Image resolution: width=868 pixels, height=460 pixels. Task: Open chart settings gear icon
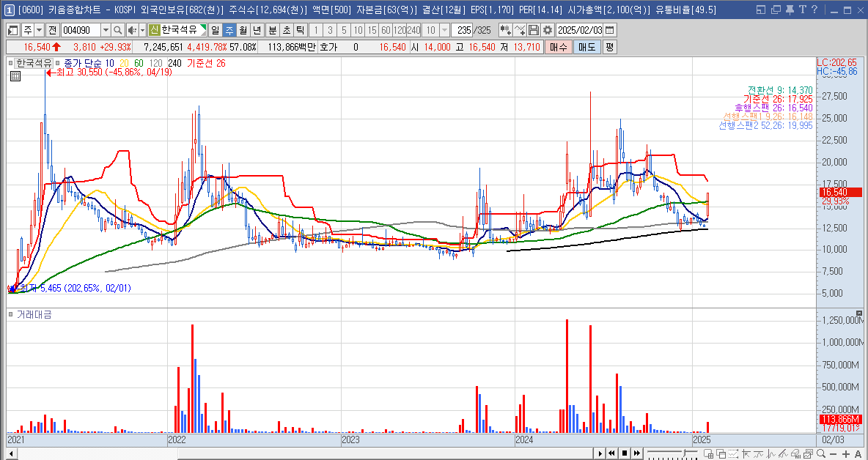tap(548, 30)
